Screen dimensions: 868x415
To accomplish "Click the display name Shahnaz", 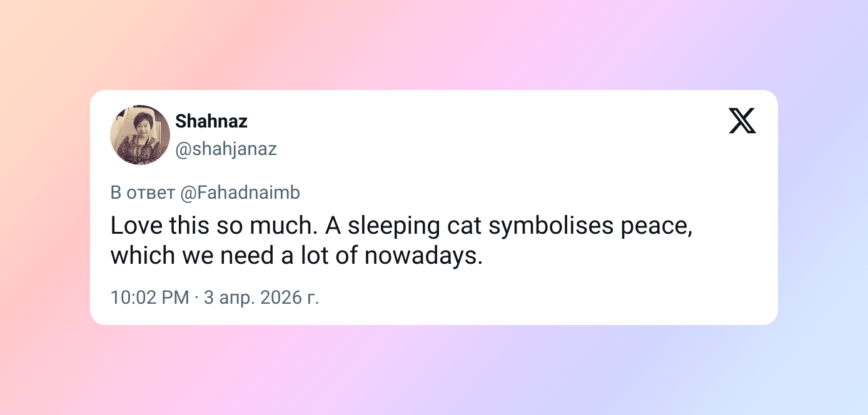I will tap(211, 121).
